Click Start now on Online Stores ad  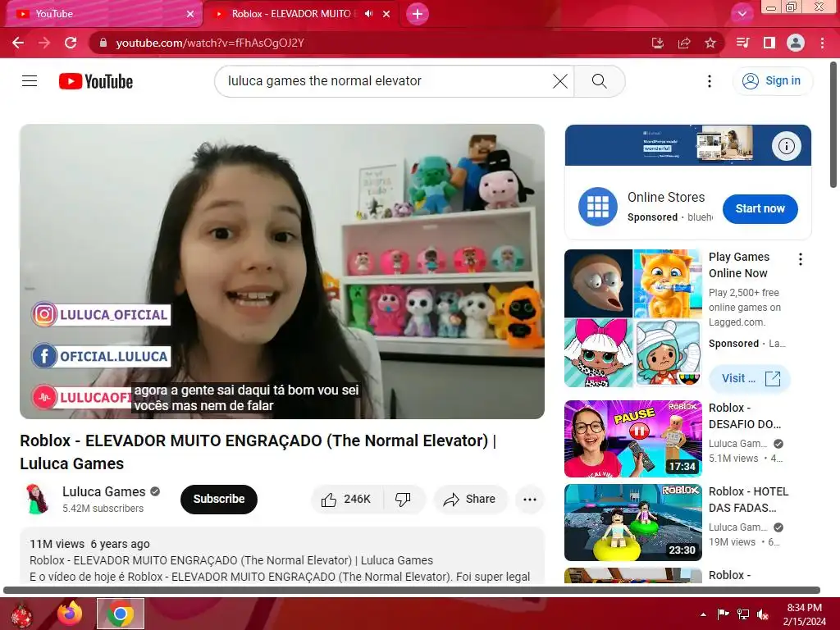tap(760, 209)
